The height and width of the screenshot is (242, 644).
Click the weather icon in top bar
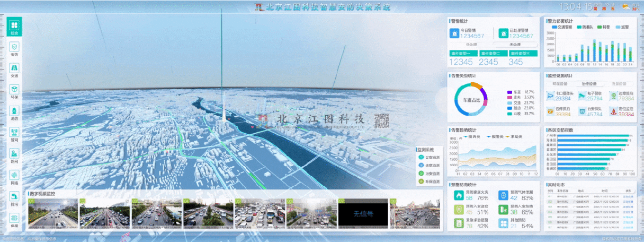tap(626, 7)
